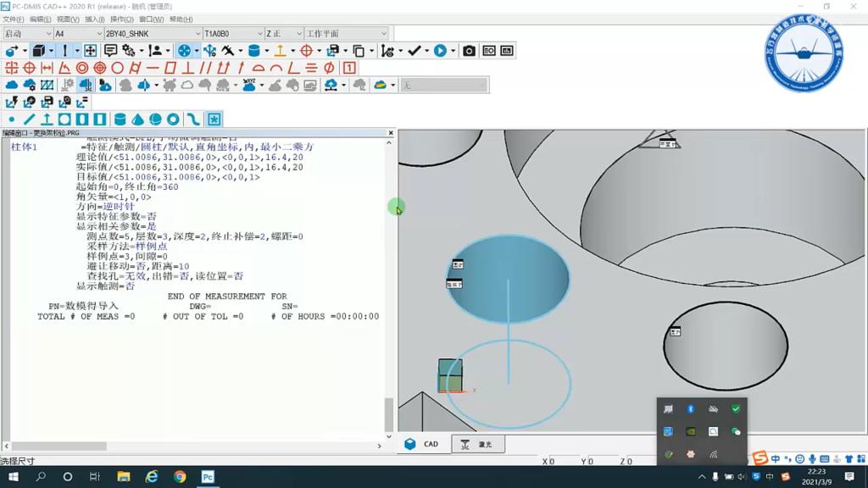Select the parallelism dimension icon

point(205,68)
